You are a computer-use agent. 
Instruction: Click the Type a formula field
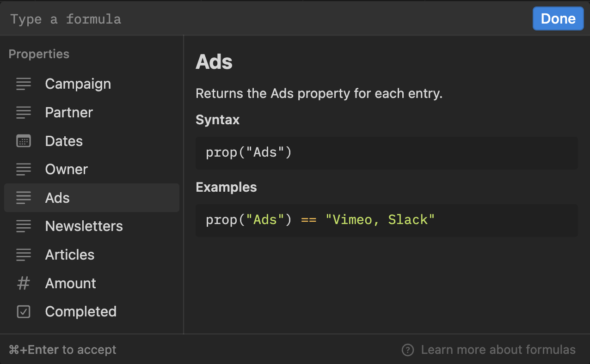click(268, 19)
